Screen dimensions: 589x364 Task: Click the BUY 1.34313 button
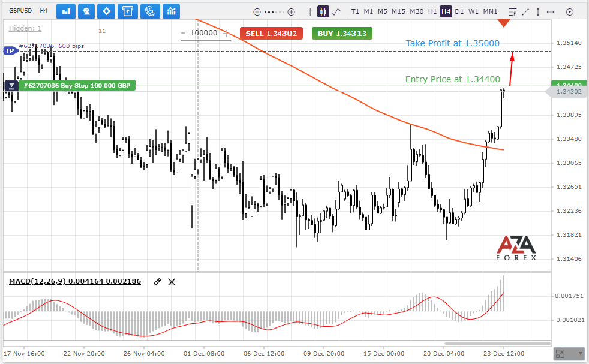point(342,34)
